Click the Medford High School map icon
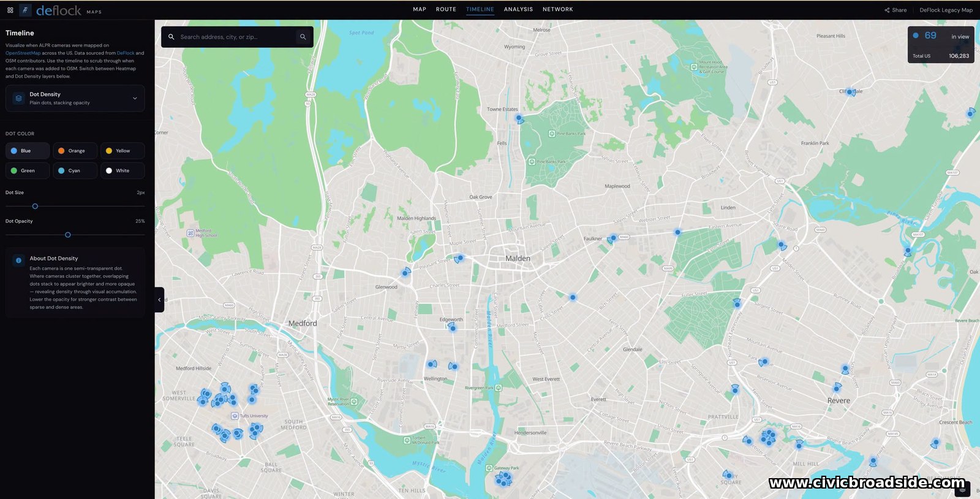The image size is (980, 499). coord(190,233)
